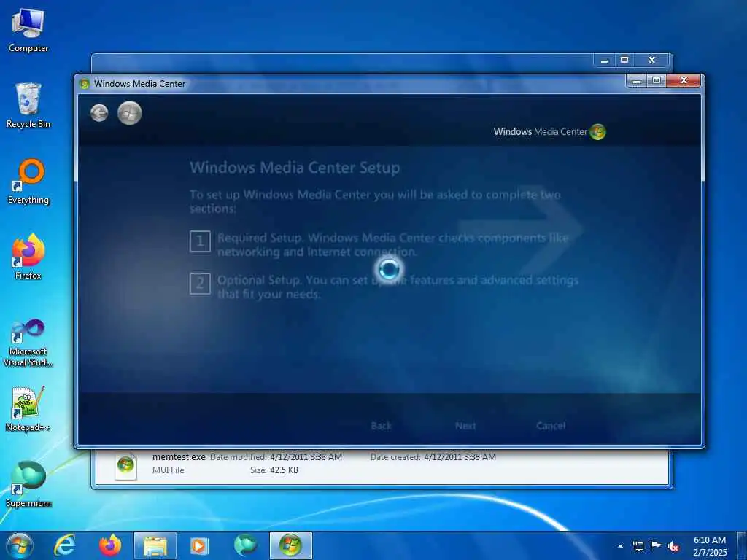The width and height of the screenshot is (747, 560).
Task: Click the Windows Media Center taskbar button
Action: tap(290, 545)
